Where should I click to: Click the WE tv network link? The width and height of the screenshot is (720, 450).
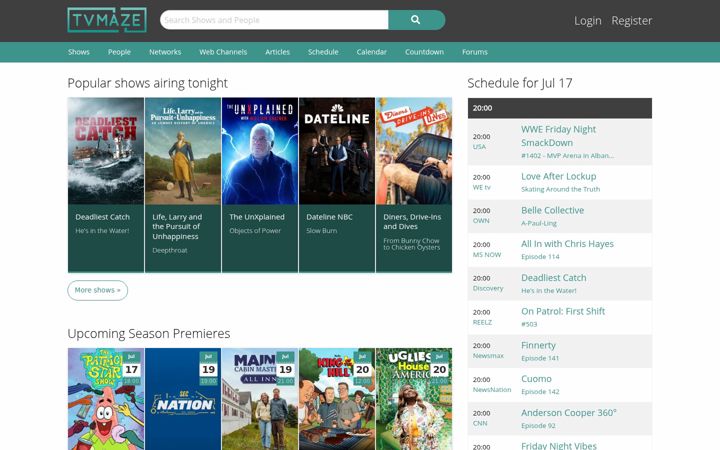tap(482, 187)
